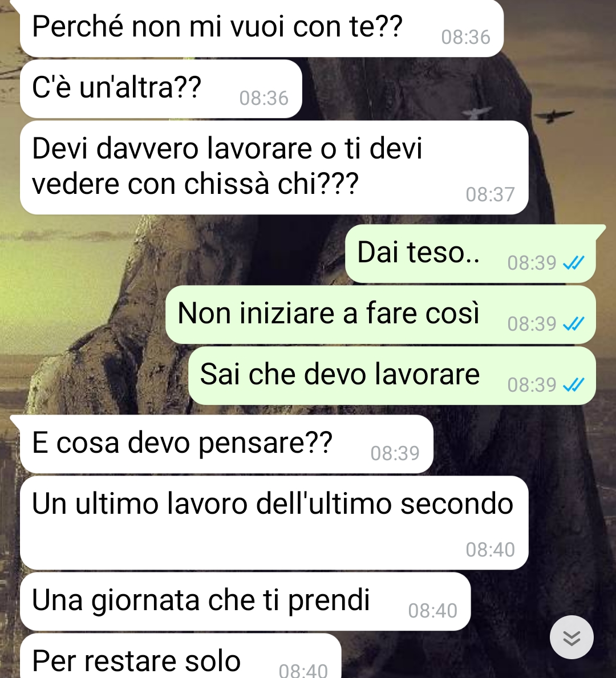
Task: Tap sent message "Dai teso.."
Action: point(470,253)
